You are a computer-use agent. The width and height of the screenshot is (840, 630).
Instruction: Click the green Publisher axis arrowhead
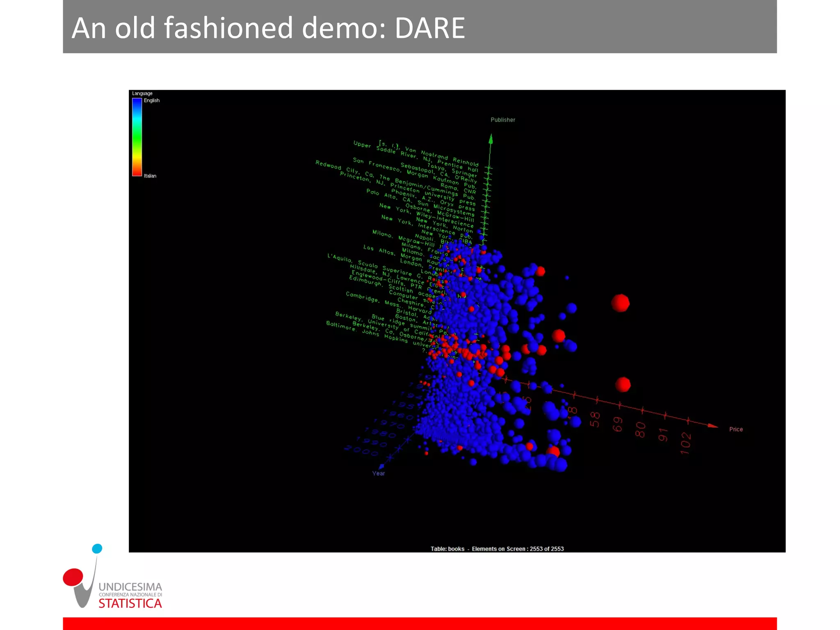click(x=491, y=139)
